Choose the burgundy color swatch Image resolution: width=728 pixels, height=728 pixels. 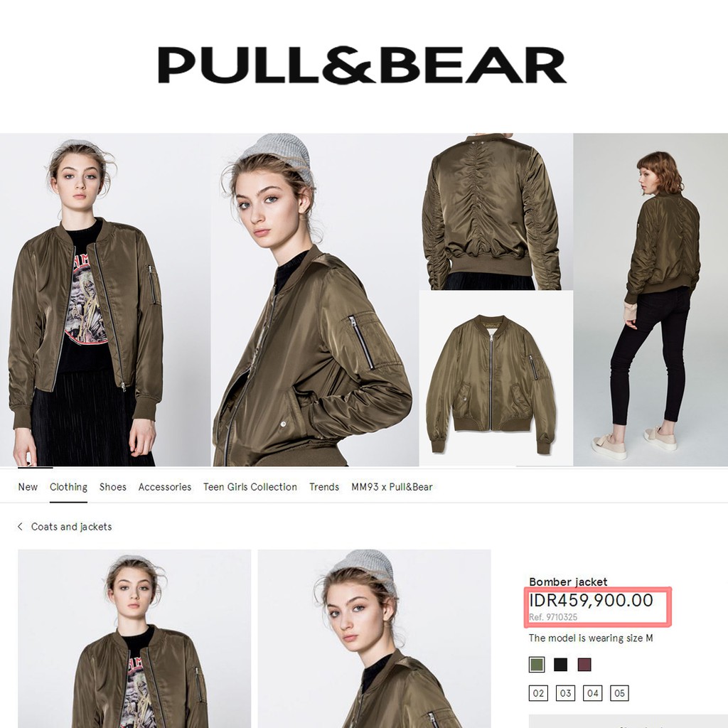(584, 665)
